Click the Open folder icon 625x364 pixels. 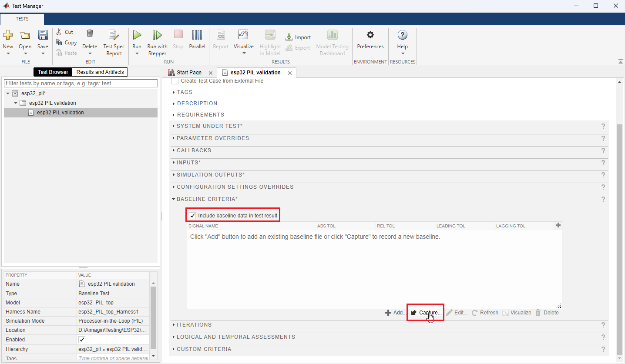point(25,35)
